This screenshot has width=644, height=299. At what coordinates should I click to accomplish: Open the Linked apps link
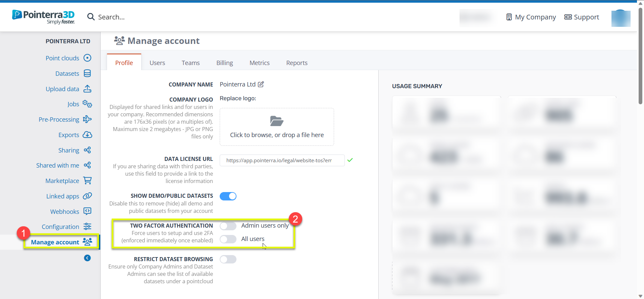63,196
